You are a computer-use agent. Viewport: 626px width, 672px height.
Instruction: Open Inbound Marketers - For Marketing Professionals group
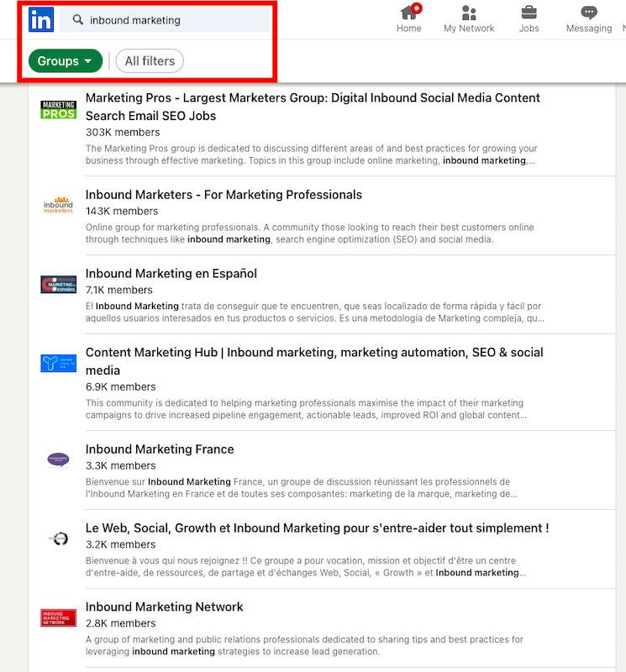coord(224,195)
